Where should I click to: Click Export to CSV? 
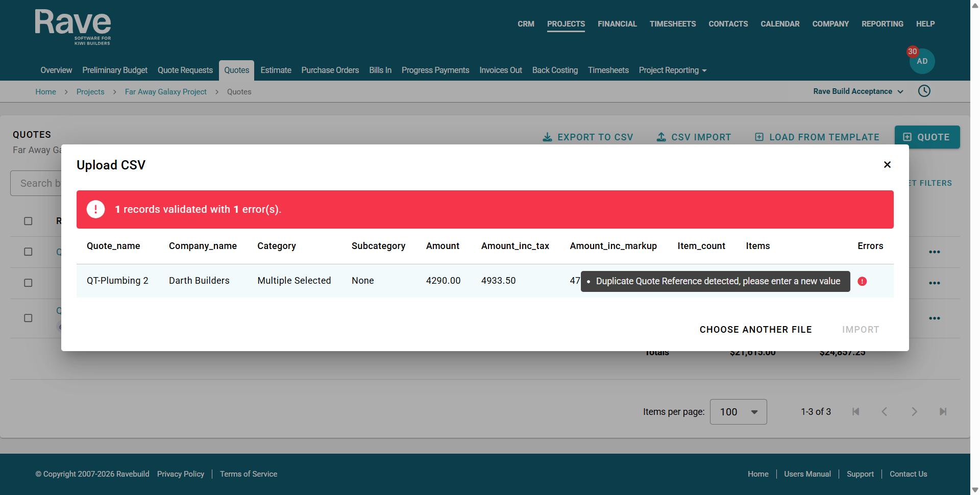tap(587, 137)
